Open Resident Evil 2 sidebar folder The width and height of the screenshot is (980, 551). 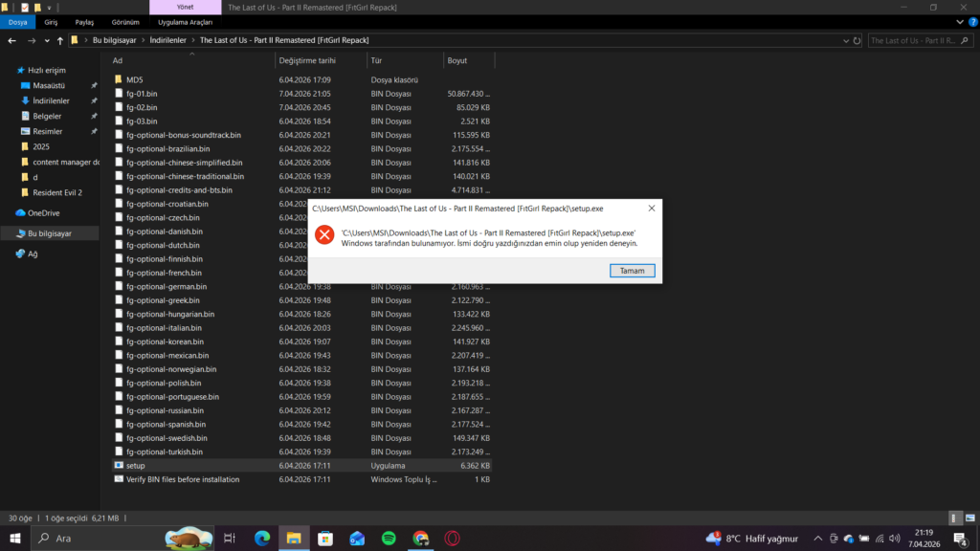point(56,192)
